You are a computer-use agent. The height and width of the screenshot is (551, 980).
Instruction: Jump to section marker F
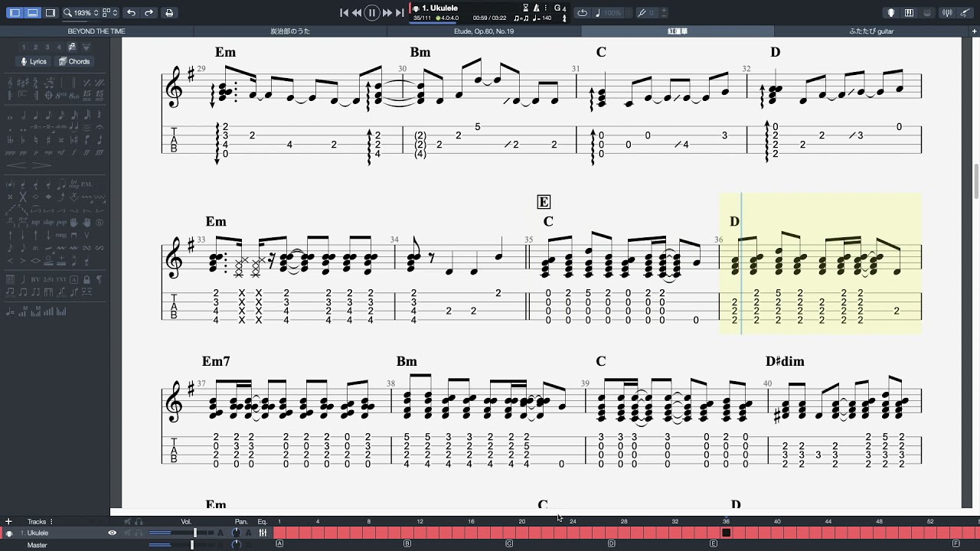(x=956, y=544)
